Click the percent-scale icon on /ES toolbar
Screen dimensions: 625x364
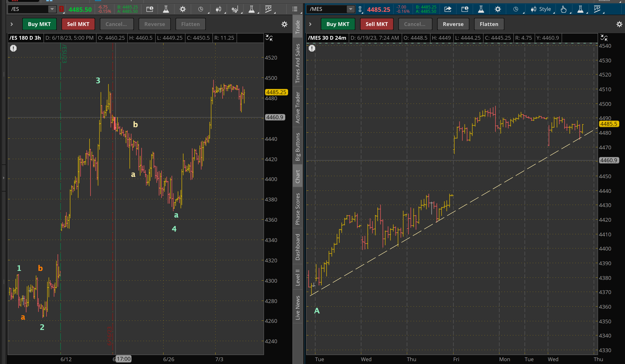click(235, 9)
